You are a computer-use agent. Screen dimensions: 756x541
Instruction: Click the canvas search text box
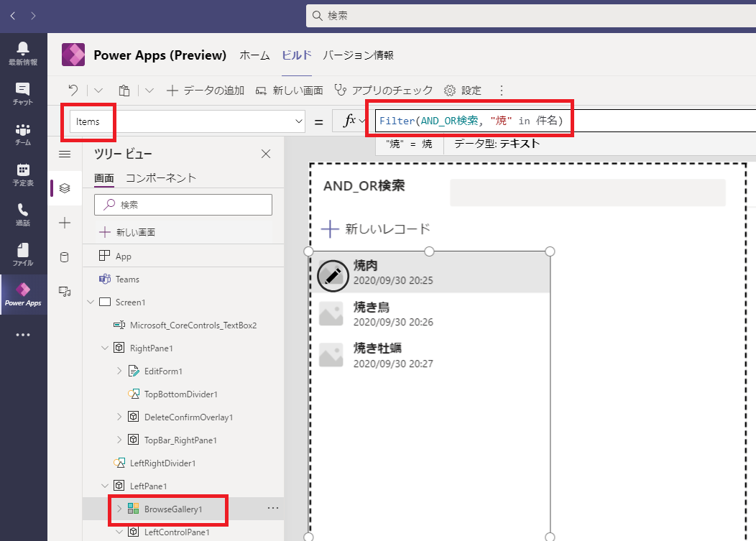pyautogui.click(x=588, y=193)
